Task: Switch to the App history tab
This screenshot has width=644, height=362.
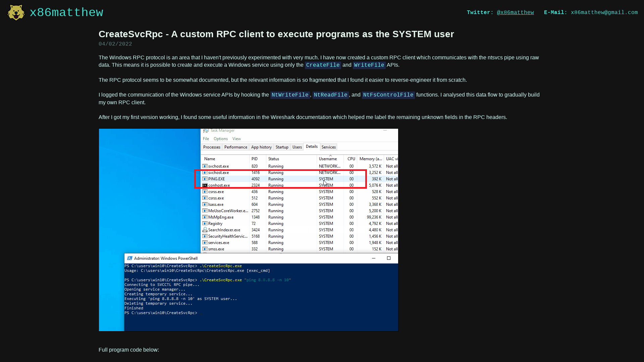Action: click(x=261, y=147)
